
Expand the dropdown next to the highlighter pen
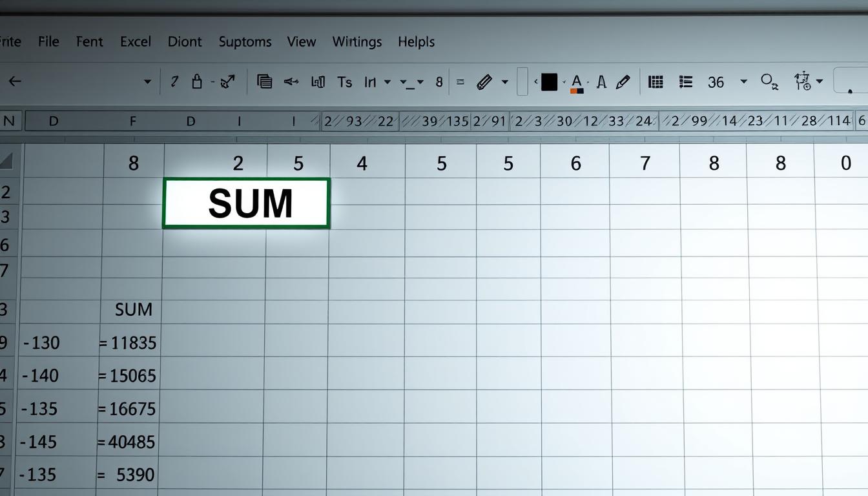pos(505,82)
